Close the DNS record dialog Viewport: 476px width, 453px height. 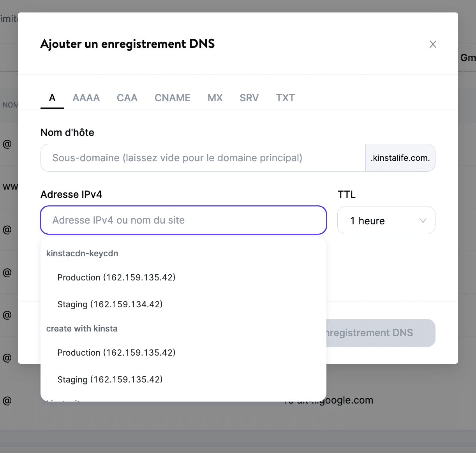click(x=433, y=44)
